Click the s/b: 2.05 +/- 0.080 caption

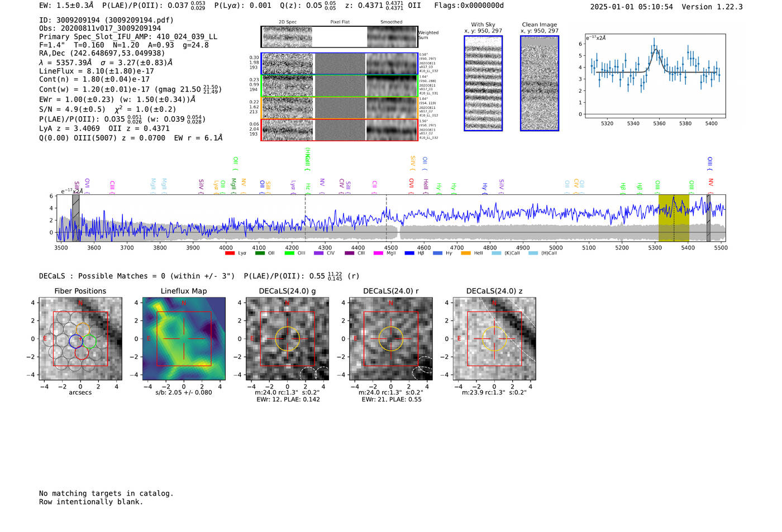click(184, 392)
